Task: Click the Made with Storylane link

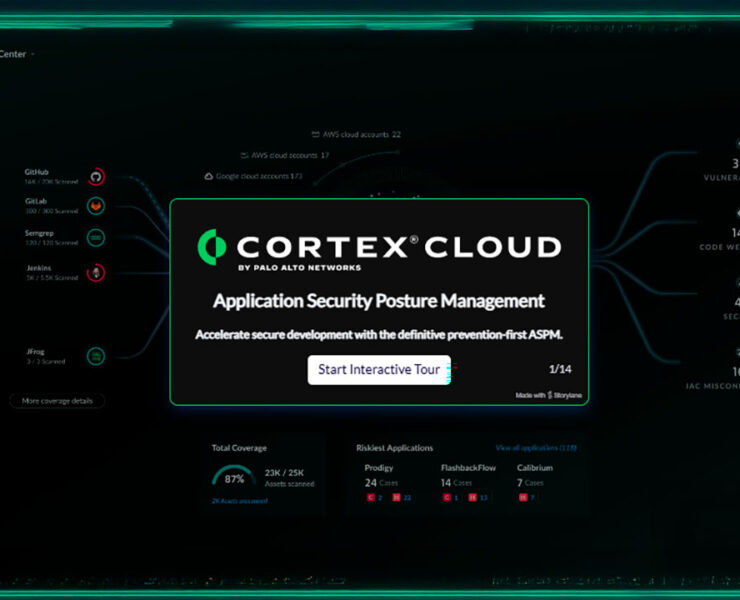Action: [x=548, y=395]
